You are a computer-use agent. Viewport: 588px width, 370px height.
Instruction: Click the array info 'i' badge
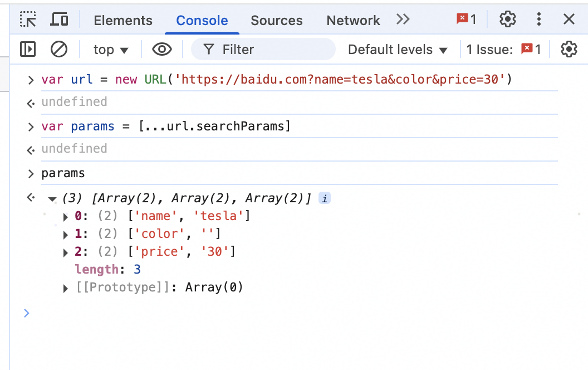point(325,198)
